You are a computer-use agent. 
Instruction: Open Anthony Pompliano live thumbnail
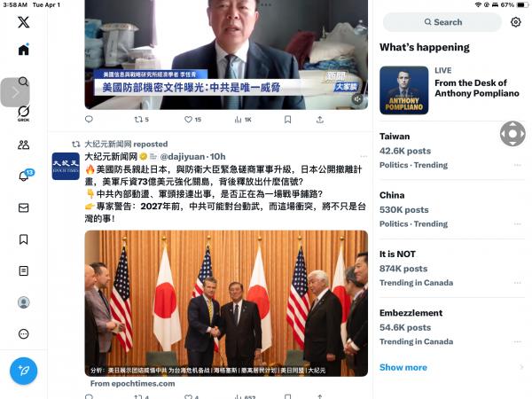pyautogui.click(x=403, y=90)
